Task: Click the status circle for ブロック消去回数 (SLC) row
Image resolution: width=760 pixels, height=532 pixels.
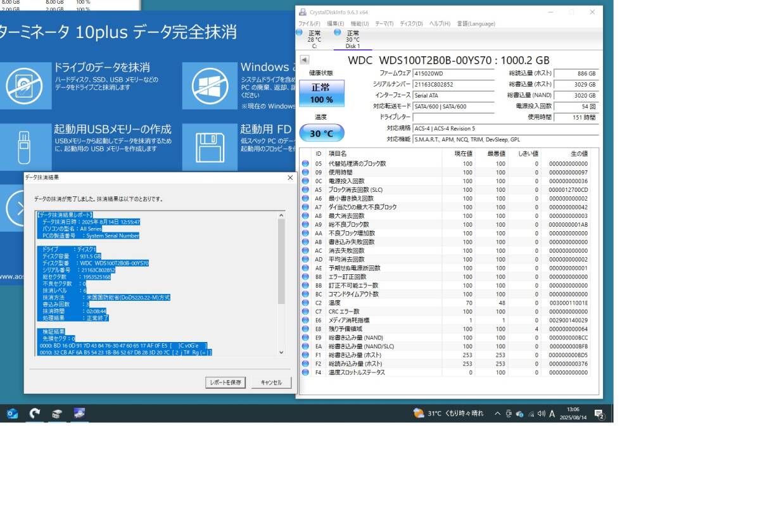Action: 305,190
